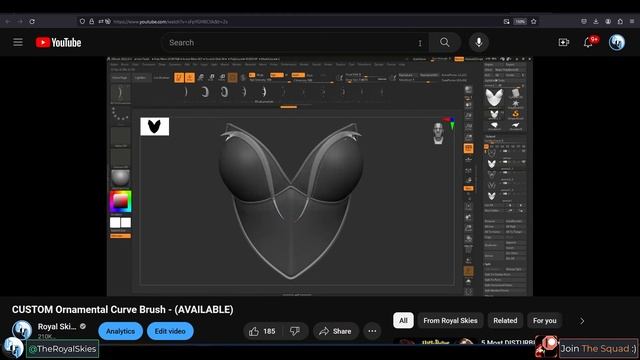Show more chips with right chevron
The height and width of the screenshot is (360, 640).
pos(582,321)
